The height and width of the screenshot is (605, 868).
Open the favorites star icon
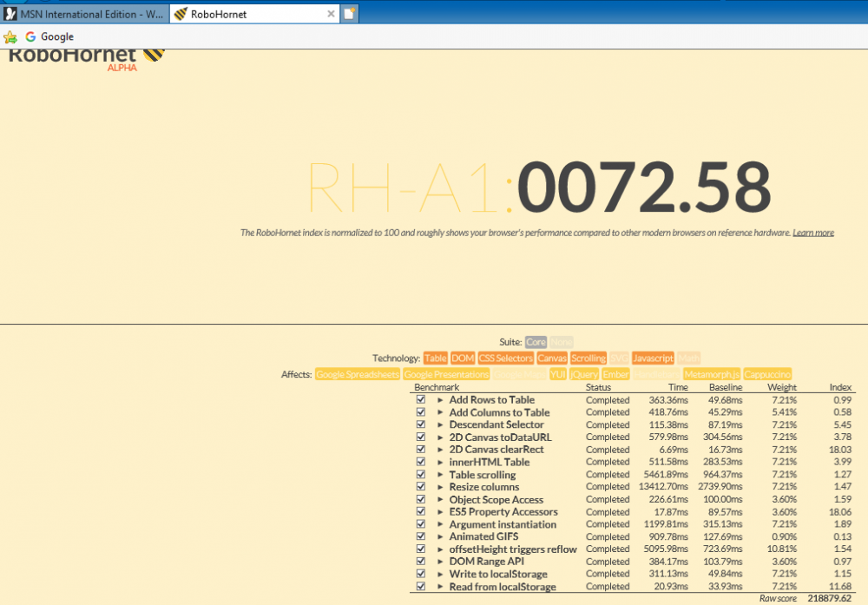(10, 36)
